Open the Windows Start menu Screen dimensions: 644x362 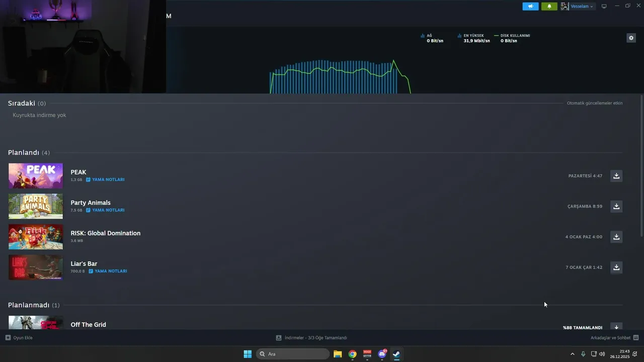click(x=248, y=354)
